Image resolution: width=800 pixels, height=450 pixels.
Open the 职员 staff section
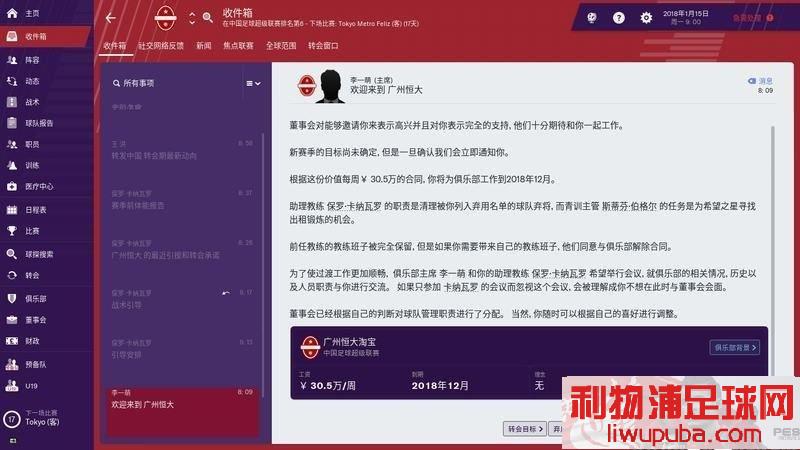click(31, 144)
